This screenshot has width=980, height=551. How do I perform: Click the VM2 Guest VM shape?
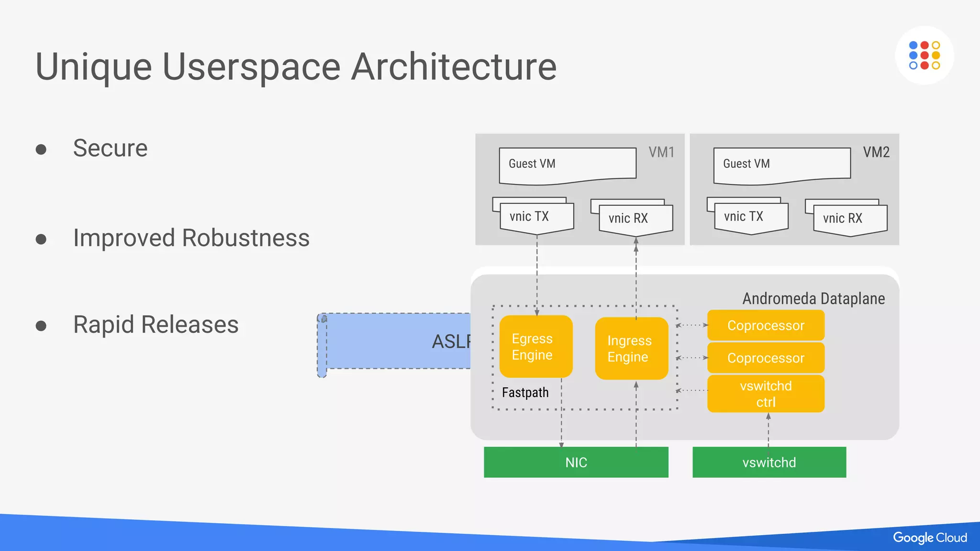pyautogui.click(x=781, y=164)
